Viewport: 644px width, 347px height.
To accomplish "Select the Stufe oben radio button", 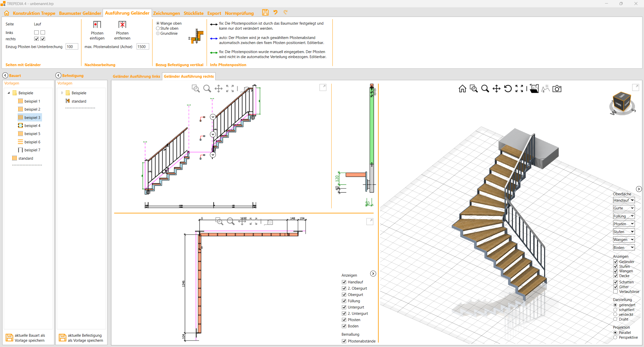I will click(x=158, y=28).
